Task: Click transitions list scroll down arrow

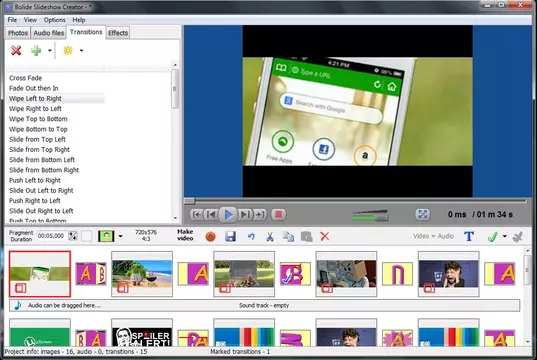Action: [x=175, y=218]
